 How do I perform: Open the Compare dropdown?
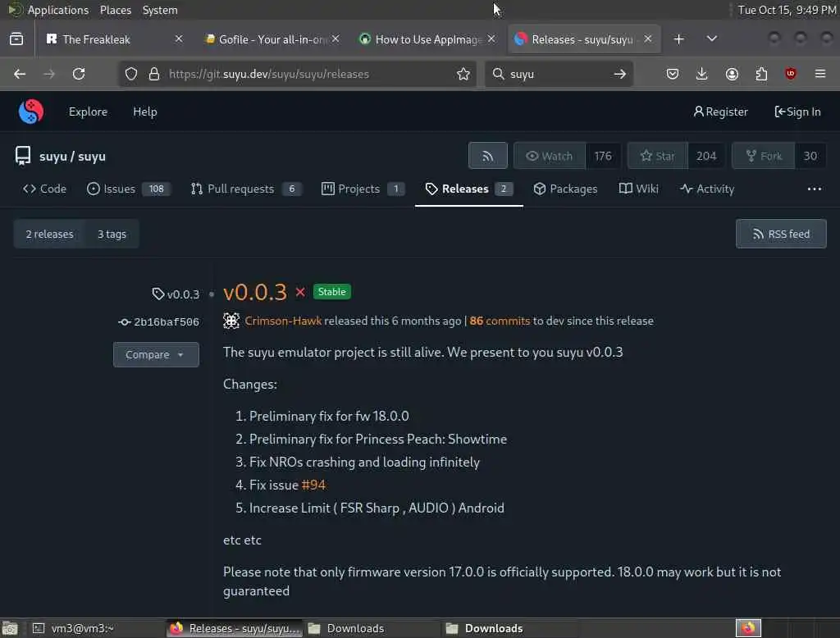click(156, 354)
